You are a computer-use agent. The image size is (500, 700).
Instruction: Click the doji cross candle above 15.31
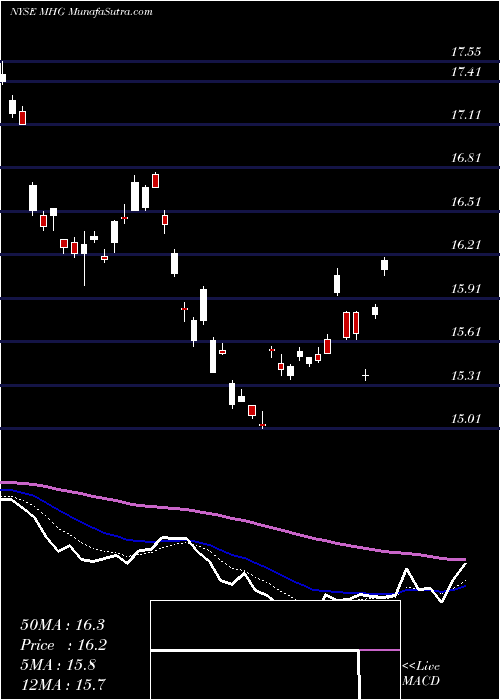[366, 375]
